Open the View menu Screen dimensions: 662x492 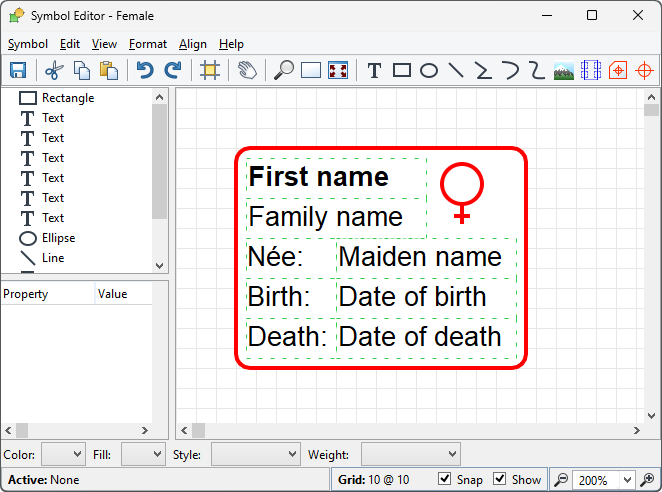pos(104,44)
